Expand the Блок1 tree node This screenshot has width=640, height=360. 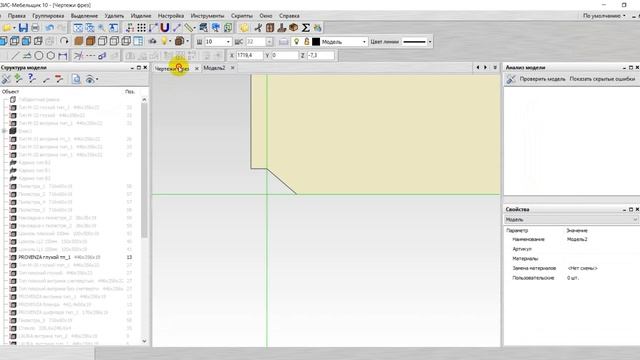(x=4, y=131)
